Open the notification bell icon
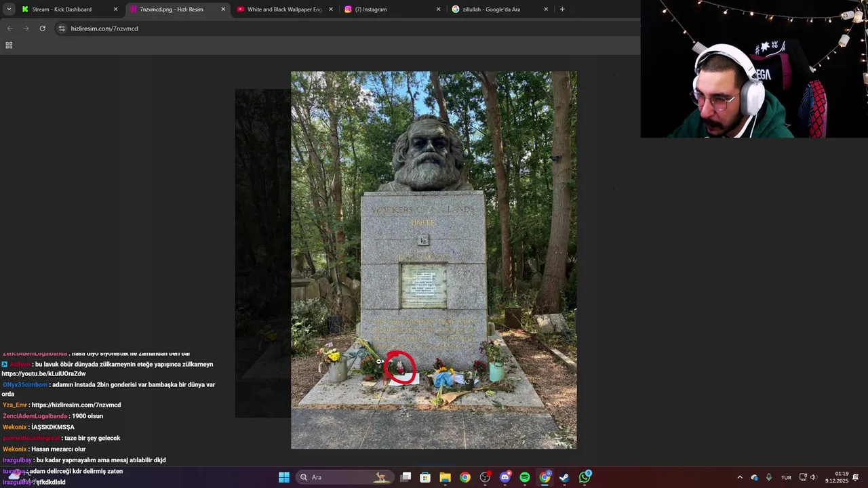This screenshot has width=868, height=488. pos(856,477)
